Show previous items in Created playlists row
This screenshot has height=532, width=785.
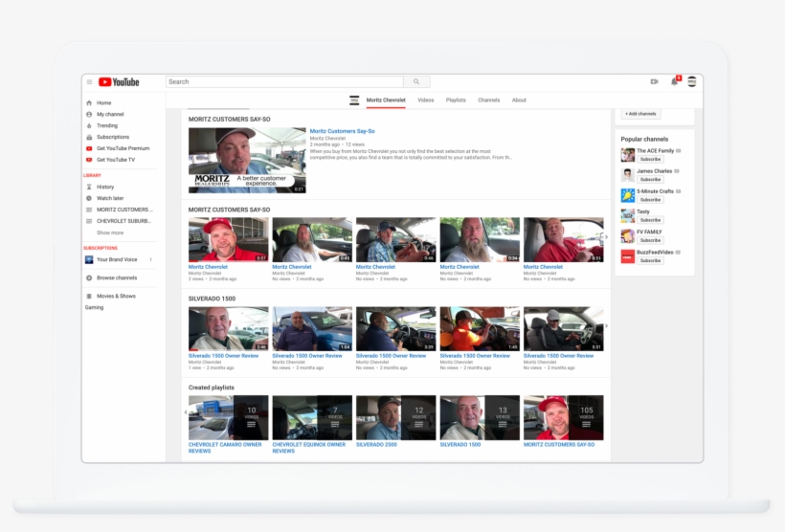pyautogui.click(x=185, y=412)
